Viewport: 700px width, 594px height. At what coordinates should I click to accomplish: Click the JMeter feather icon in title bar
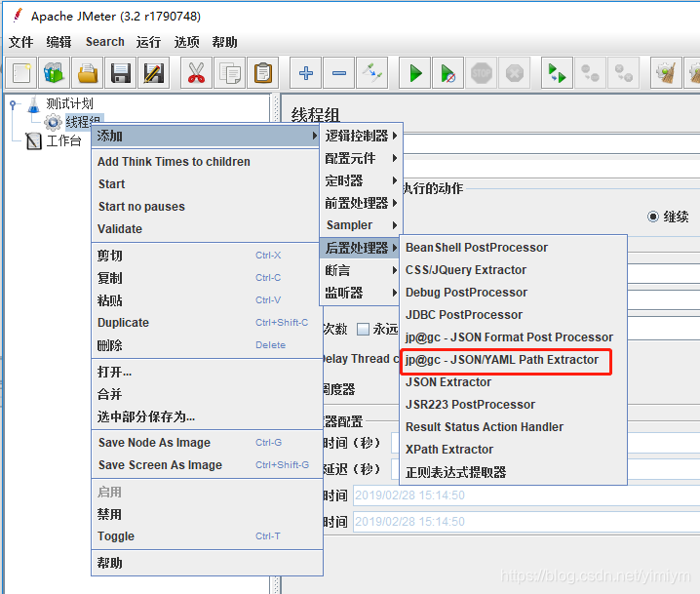coord(18,16)
